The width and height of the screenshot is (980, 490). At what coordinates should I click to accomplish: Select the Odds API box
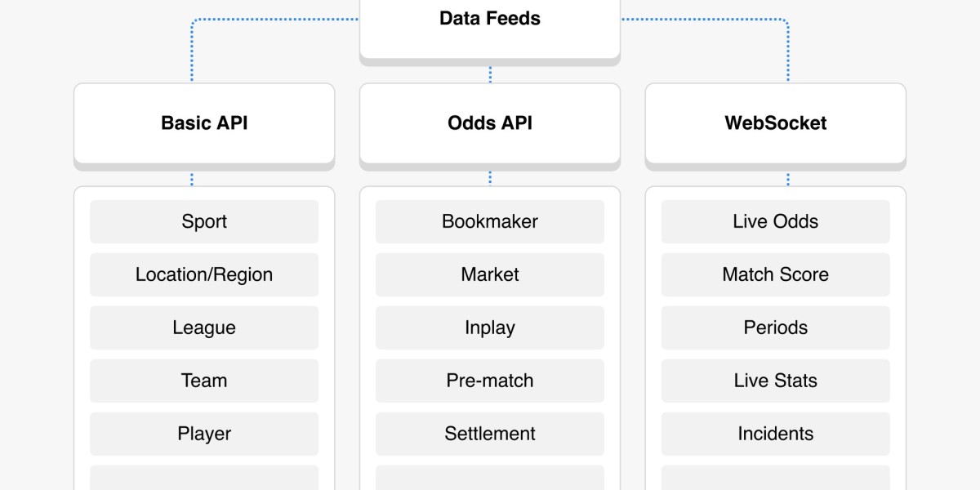[490, 122]
